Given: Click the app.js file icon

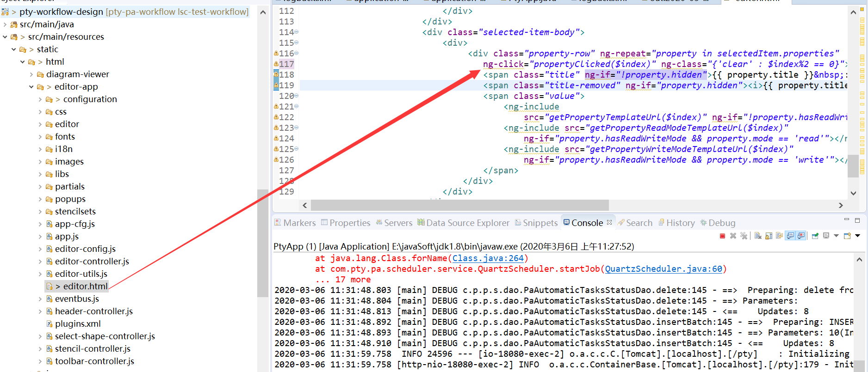Looking at the screenshot, I should [49, 237].
